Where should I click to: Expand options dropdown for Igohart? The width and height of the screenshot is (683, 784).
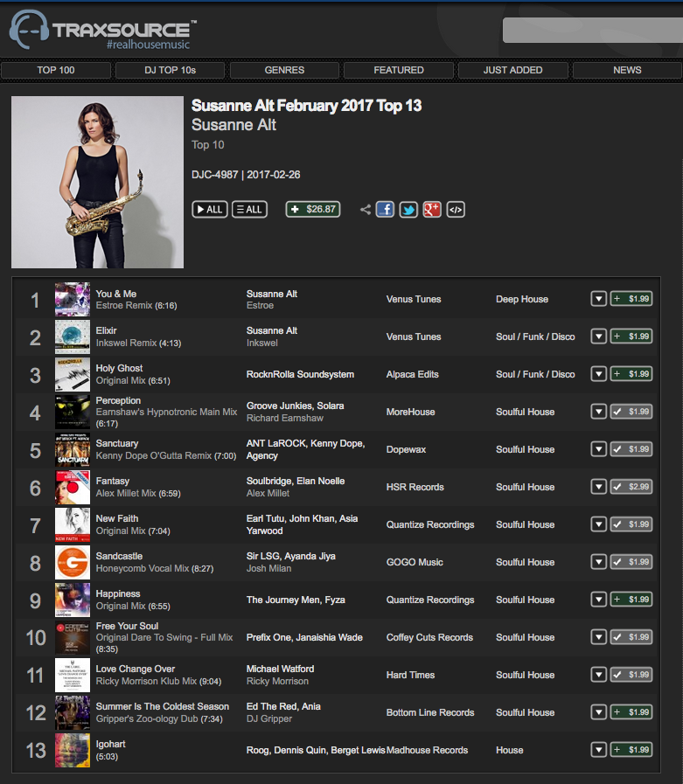tap(598, 750)
